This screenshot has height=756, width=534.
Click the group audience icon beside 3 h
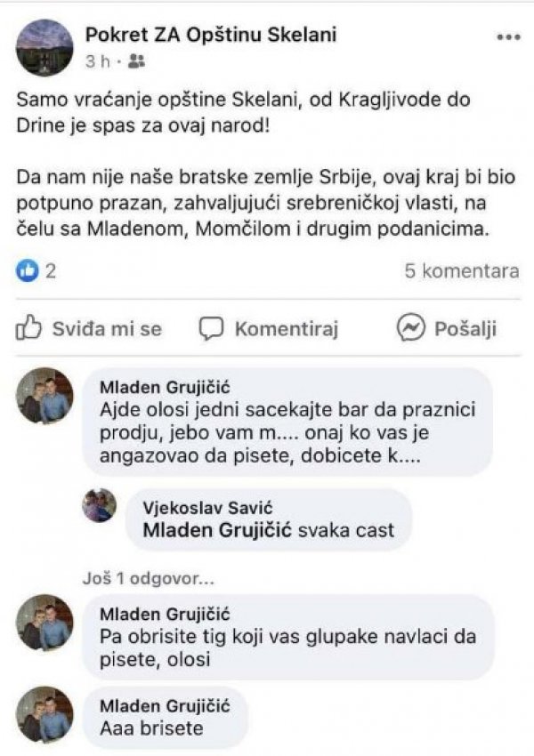[x=136, y=62]
